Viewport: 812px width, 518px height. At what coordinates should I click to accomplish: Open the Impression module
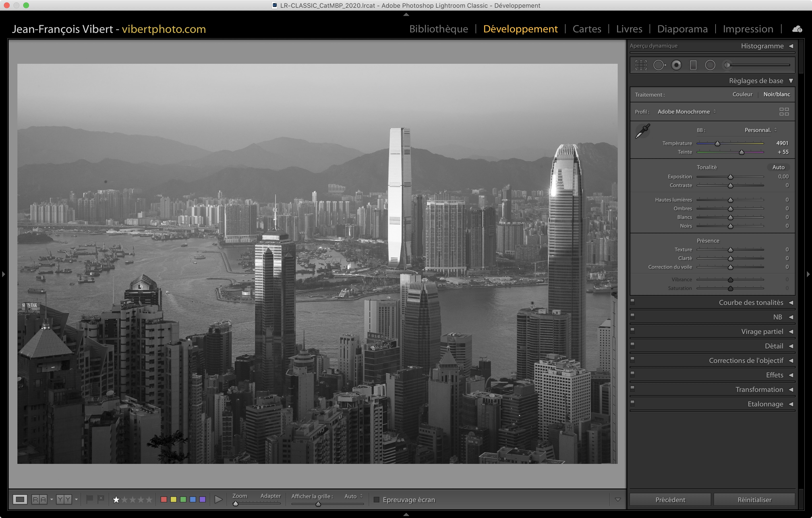pos(747,29)
